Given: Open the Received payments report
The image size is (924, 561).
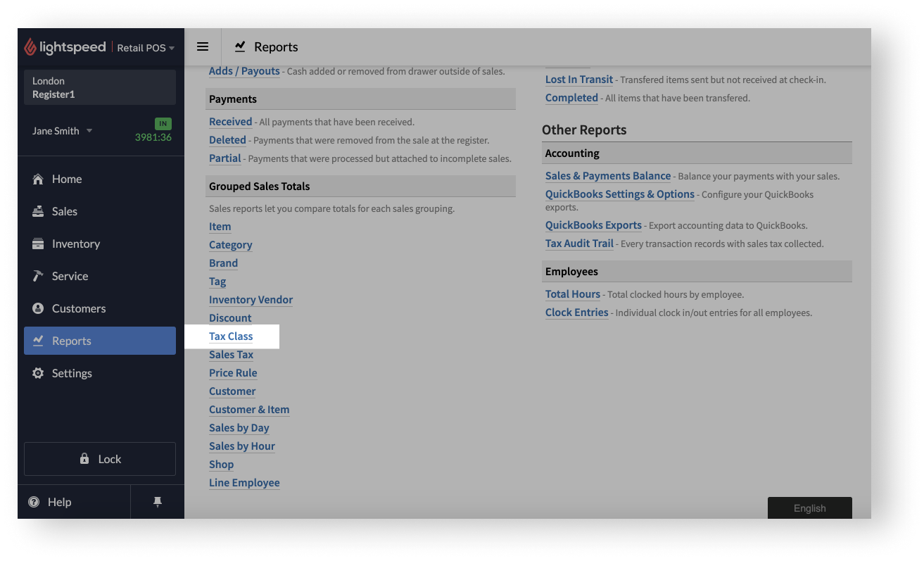Looking at the screenshot, I should pos(230,122).
